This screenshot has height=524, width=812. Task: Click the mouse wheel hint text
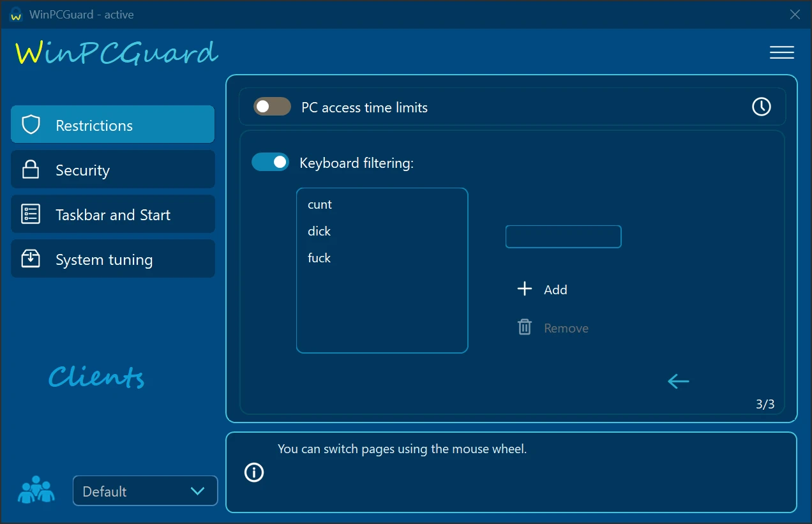(402, 449)
